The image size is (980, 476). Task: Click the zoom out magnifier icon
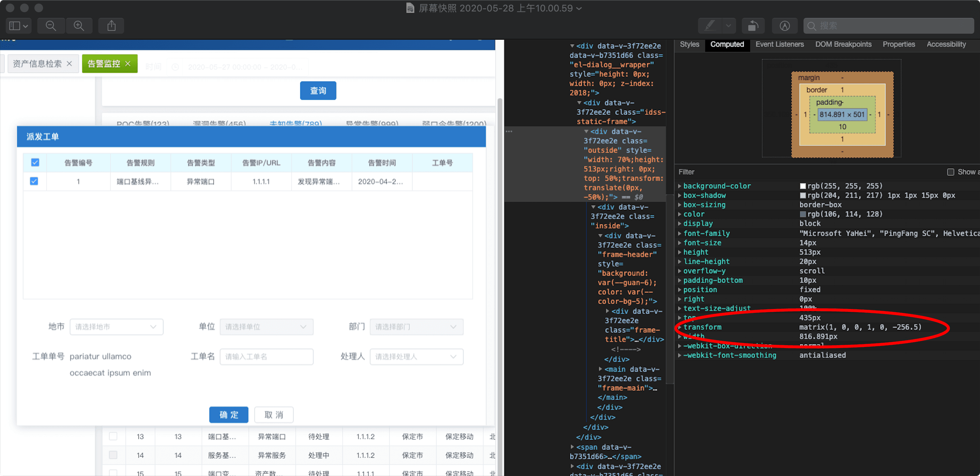tap(51, 26)
